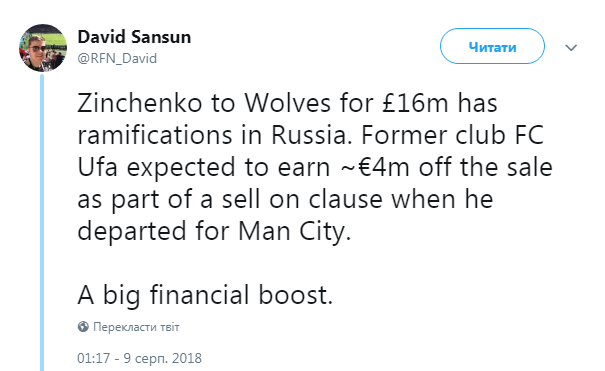Expand the tweet options chevron menu
Image resolution: width=605 pixels, height=371 pixels.
coord(571,47)
